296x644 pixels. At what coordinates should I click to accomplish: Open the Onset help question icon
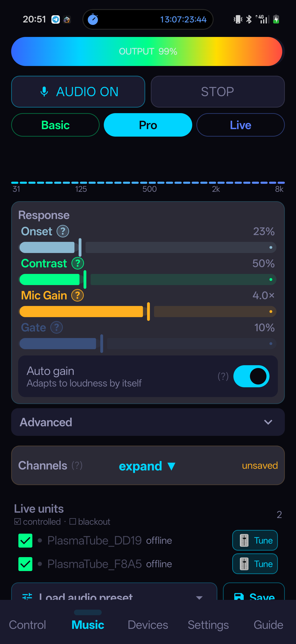point(63,231)
